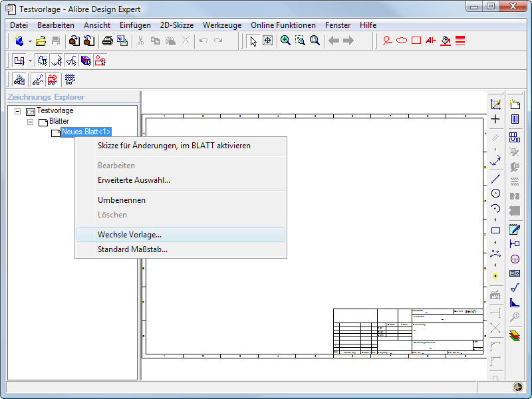The image size is (532, 399).
Task: Open the Werkzeuge menu
Action: (x=222, y=25)
